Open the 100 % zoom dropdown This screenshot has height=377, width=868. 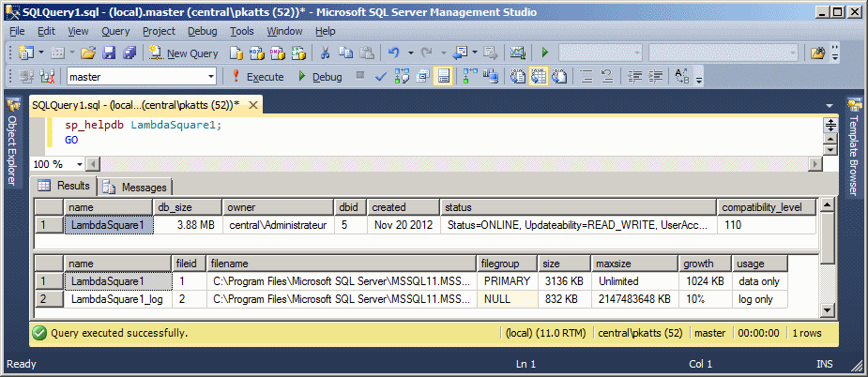click(79, 164)
